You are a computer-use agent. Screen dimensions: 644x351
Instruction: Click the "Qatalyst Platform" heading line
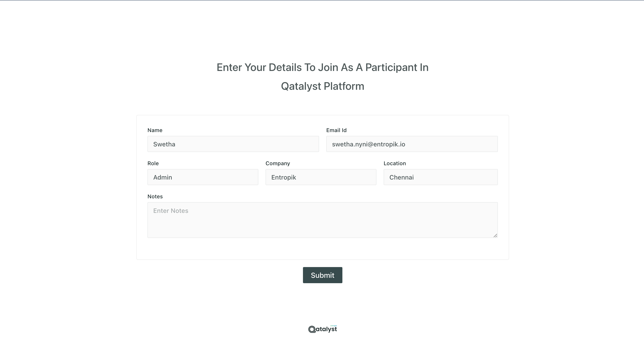pos(322,86)
